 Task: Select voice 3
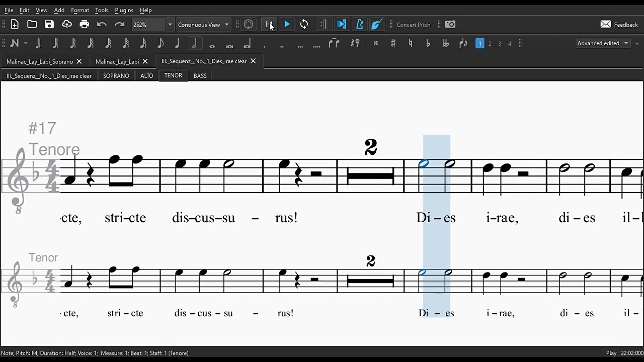500,43
